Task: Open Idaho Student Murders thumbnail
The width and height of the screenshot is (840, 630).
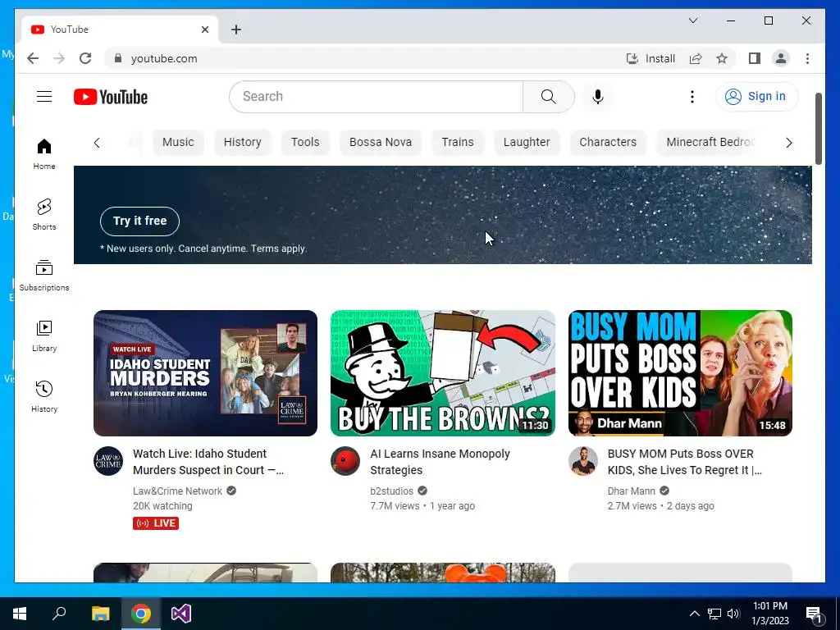Action: tap(205, 373)
